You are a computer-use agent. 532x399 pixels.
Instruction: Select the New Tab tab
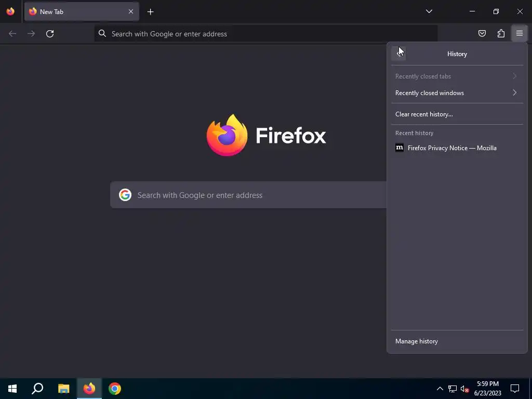(82, 11)
